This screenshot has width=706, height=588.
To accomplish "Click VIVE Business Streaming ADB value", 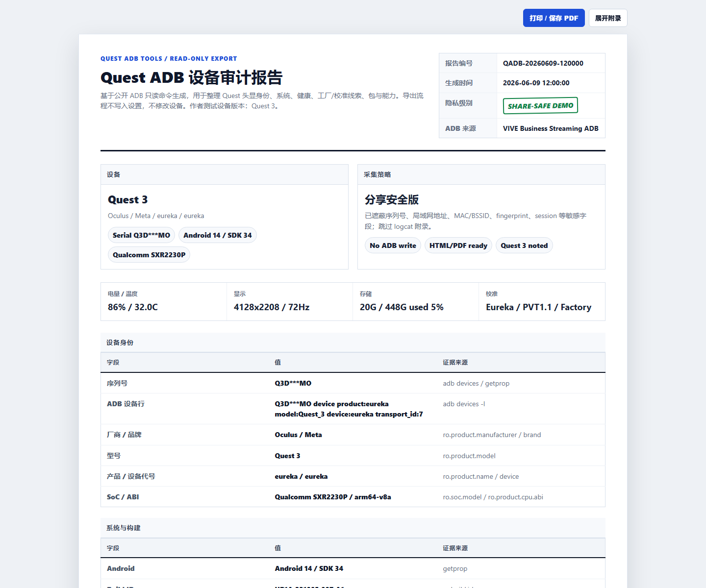I will [x=551, y=128].
